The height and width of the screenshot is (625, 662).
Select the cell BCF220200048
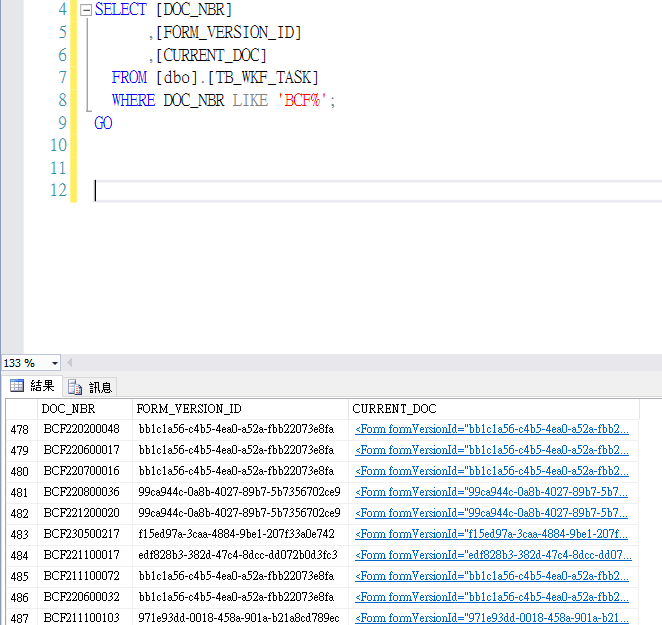point(85,429)
